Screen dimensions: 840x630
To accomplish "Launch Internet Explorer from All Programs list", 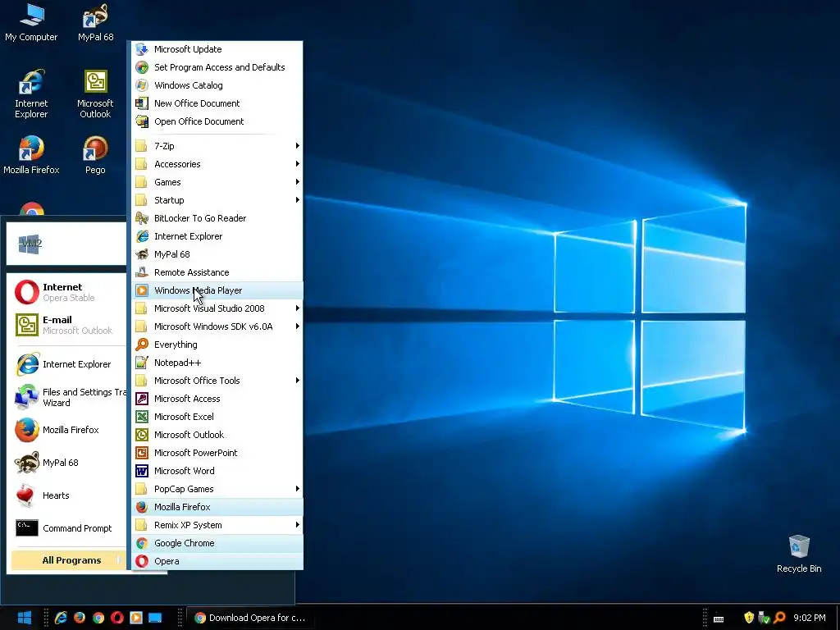I will click(x=217, y=236).
